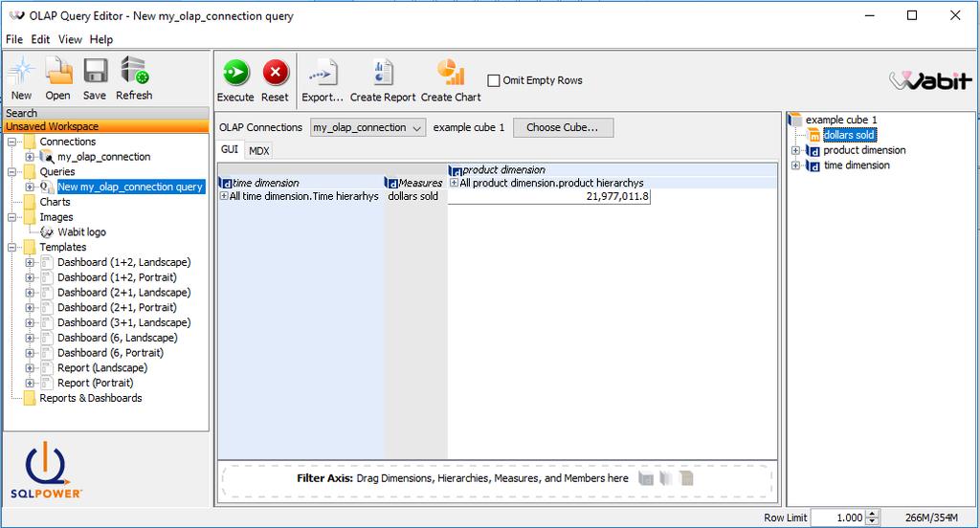Execute the OLAP query

[235, 73]
